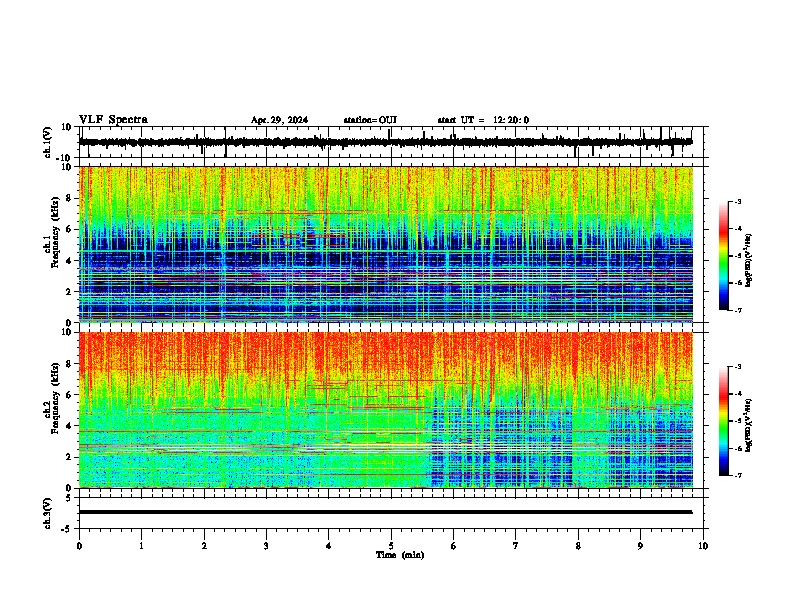Click the time axis tick label "2"
Image resolution: width=792 pixels, height=612 pixels.
coord(204,546)
